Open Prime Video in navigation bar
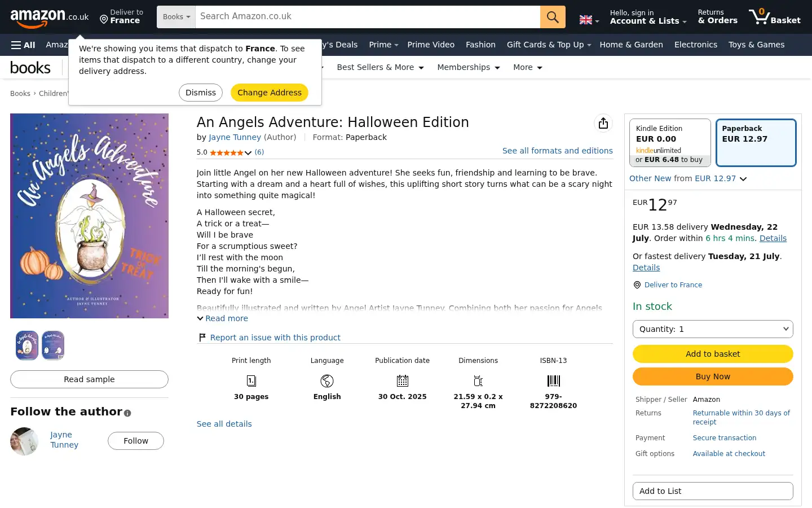This screenshot has height=508, width=812. coord(431,45)
